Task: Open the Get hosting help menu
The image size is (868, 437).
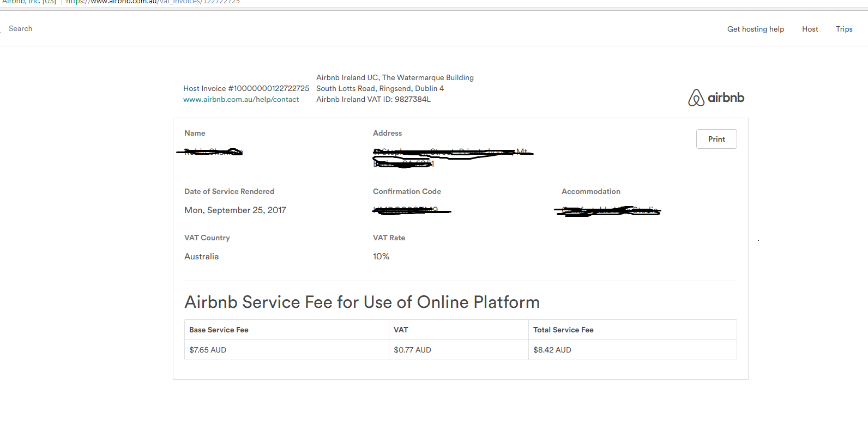Action: click(755, 29)
